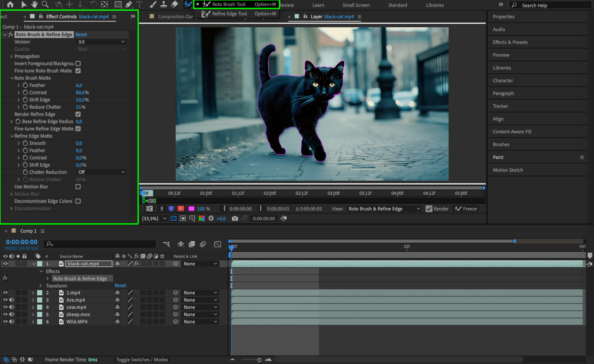Open Parent dropdown for cow.mp4 layer
This screenshot has height=364, width=594.
tap(200, 307)
